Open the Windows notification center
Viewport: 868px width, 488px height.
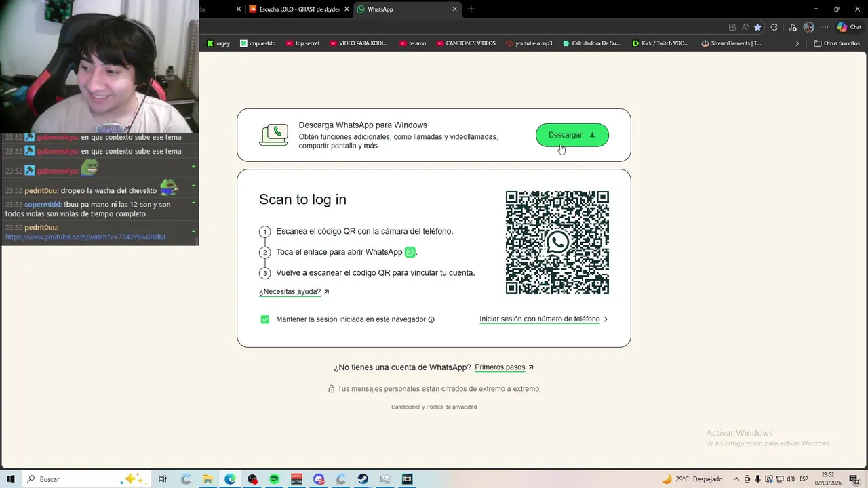pos(854,479)
